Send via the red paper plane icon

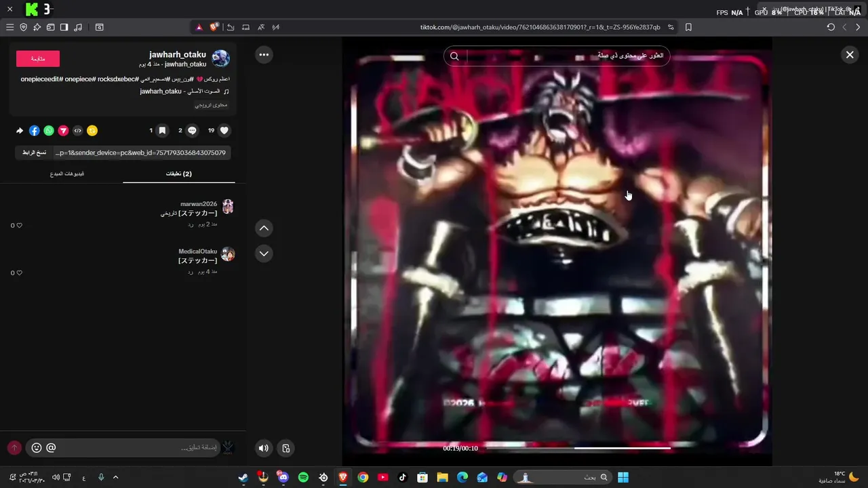click(63, 131)
